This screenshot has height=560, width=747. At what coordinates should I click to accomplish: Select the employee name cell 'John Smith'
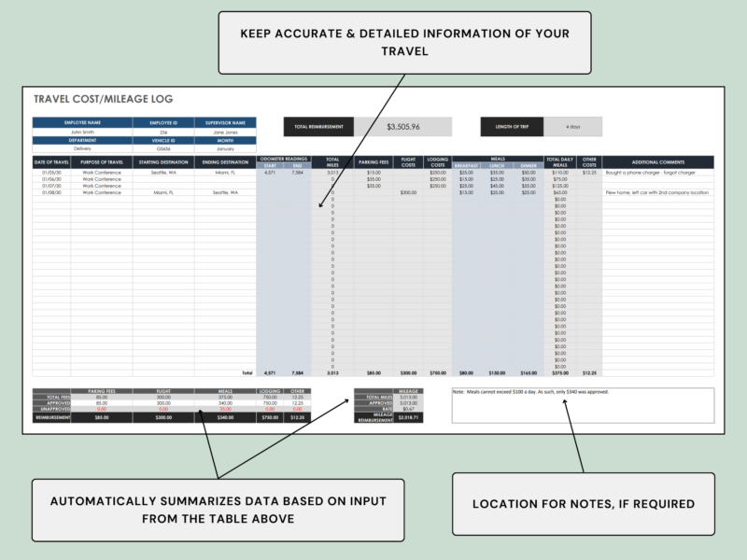point(82,132)
